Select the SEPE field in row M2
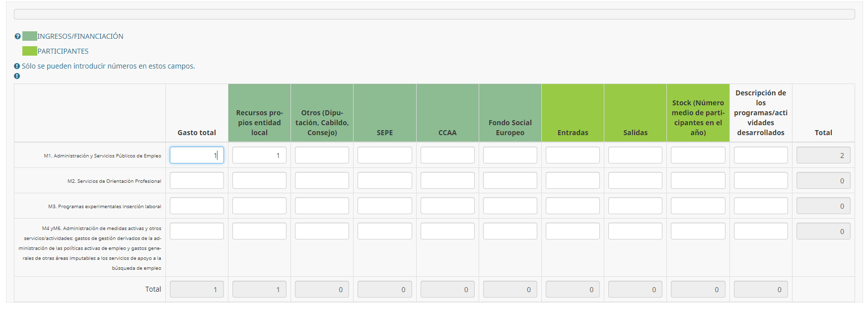The image size is (868, 314). [384, 180]
